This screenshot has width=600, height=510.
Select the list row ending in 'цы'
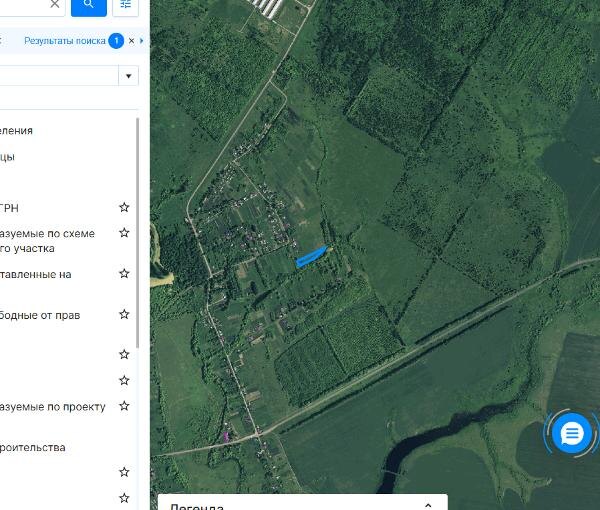pos(8,157)
